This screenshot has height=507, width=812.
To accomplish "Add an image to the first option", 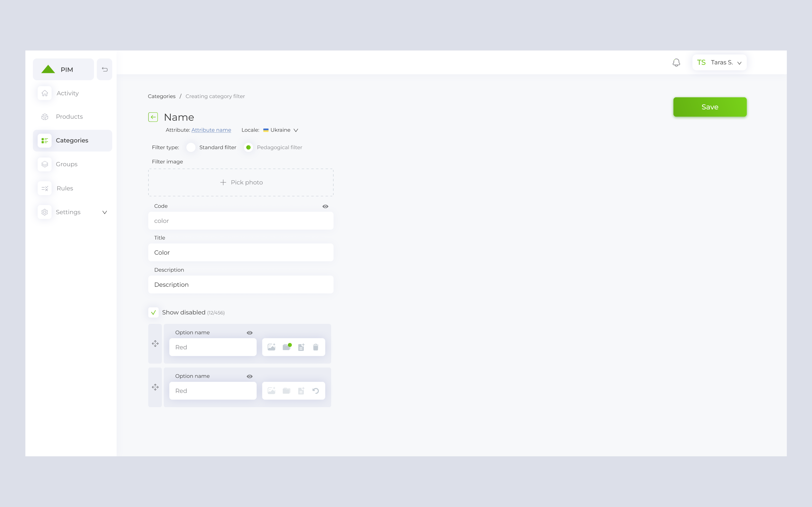I will pos(272,347).
